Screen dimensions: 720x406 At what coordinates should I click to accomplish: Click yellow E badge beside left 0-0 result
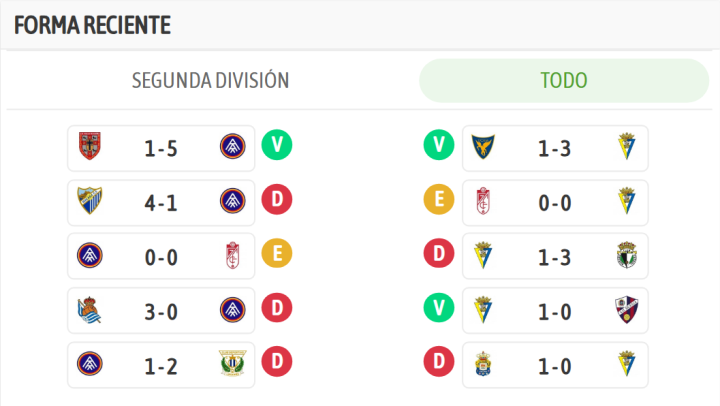[276, 254]
